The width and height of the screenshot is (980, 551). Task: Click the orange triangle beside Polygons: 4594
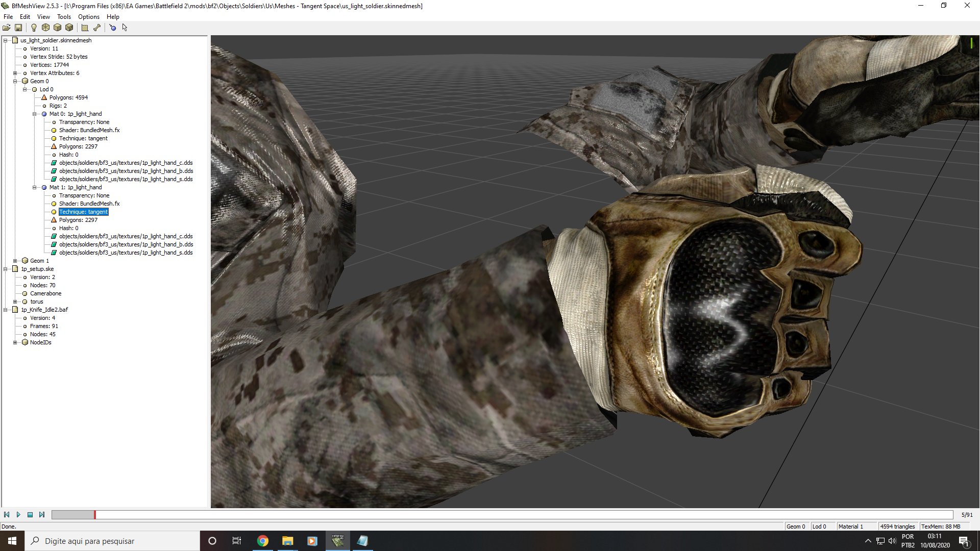click(x=44, y=97)
